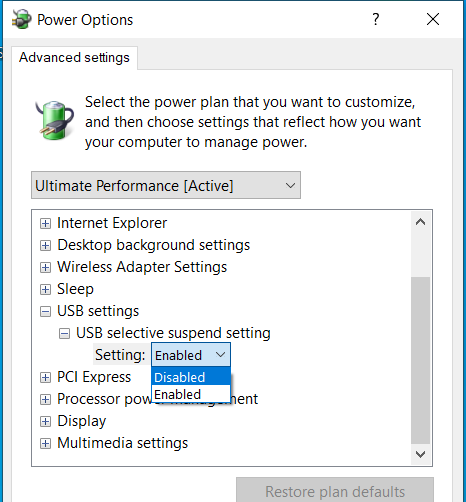Choose Disabled in the setting dropdown list

coord(191,377)
